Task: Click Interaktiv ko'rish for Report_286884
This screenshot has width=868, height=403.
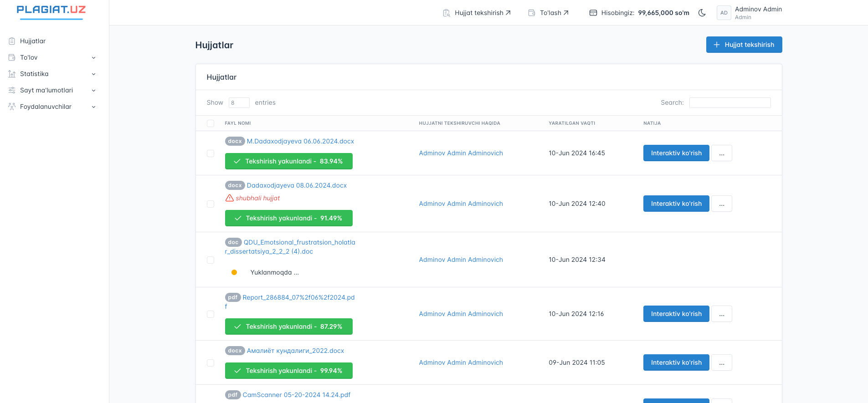Action: pyautogui.click(x=676, y=314)
